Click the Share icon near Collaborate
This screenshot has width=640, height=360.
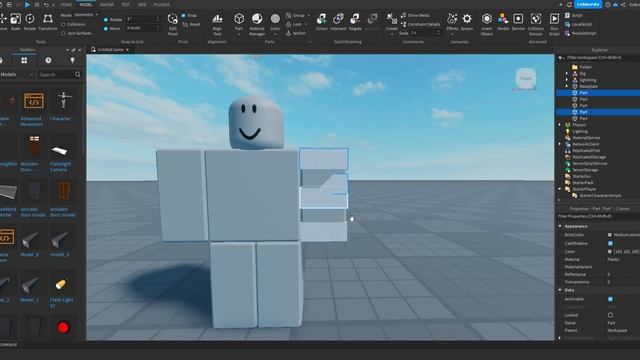tap(623, 4)
